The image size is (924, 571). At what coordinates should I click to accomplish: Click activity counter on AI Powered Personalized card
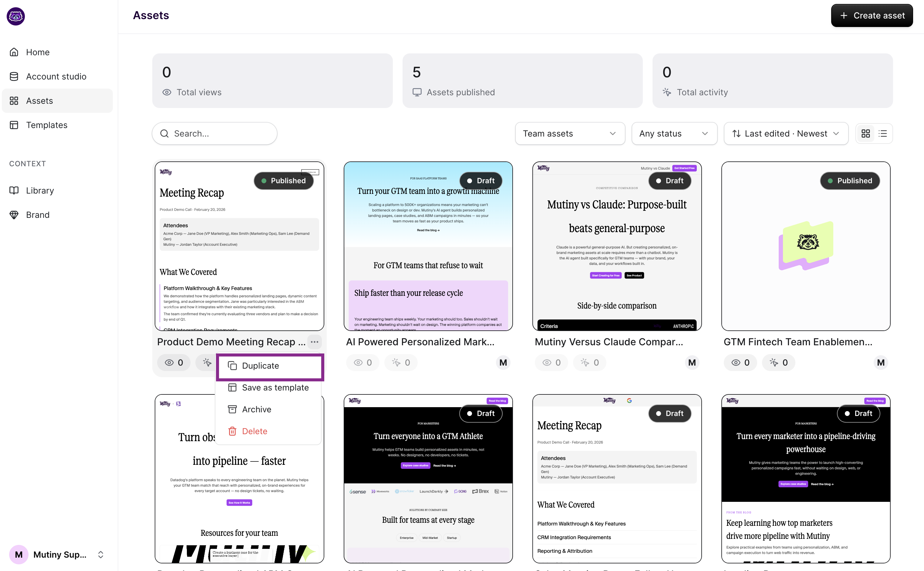tap(401, 363)
